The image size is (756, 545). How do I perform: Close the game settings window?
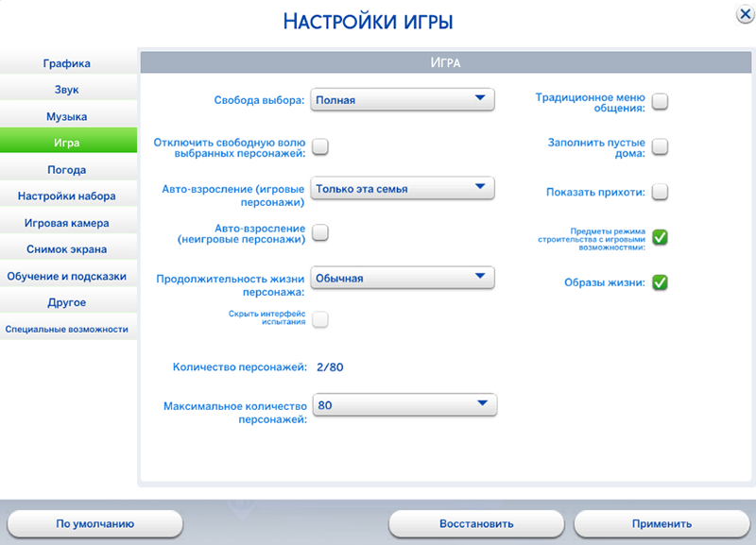pos(745,14)
